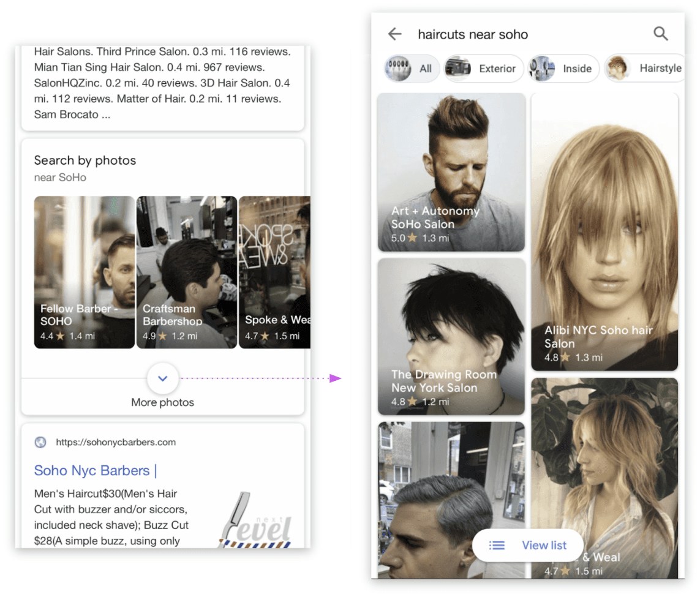Open The Drawing Room New York Salon photo
Image resolution: width=700 pixels, height=597 pixels.
[x=451, y=336]
